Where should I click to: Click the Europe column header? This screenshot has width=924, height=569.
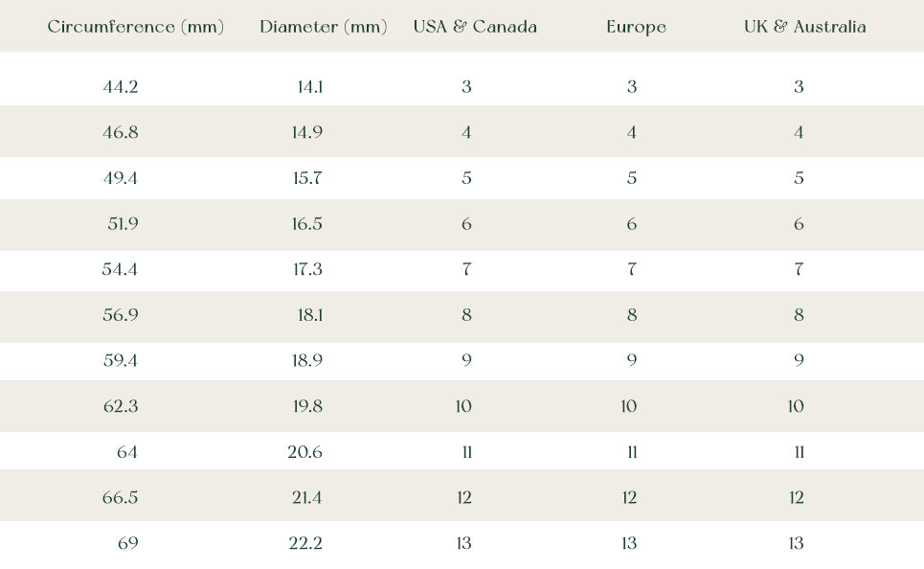pyautogui.click(x=636, y=27)
